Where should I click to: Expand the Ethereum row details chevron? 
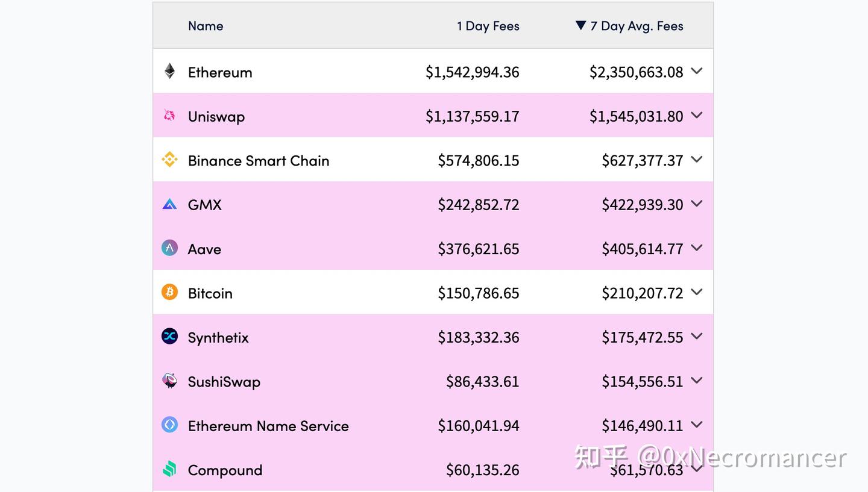click(x=697, y=71)
